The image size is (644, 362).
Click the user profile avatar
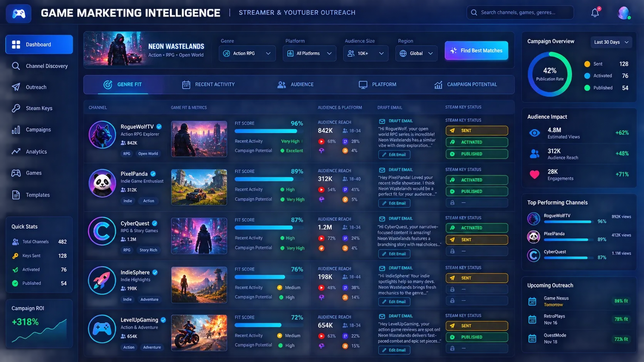tap(624, 13)
